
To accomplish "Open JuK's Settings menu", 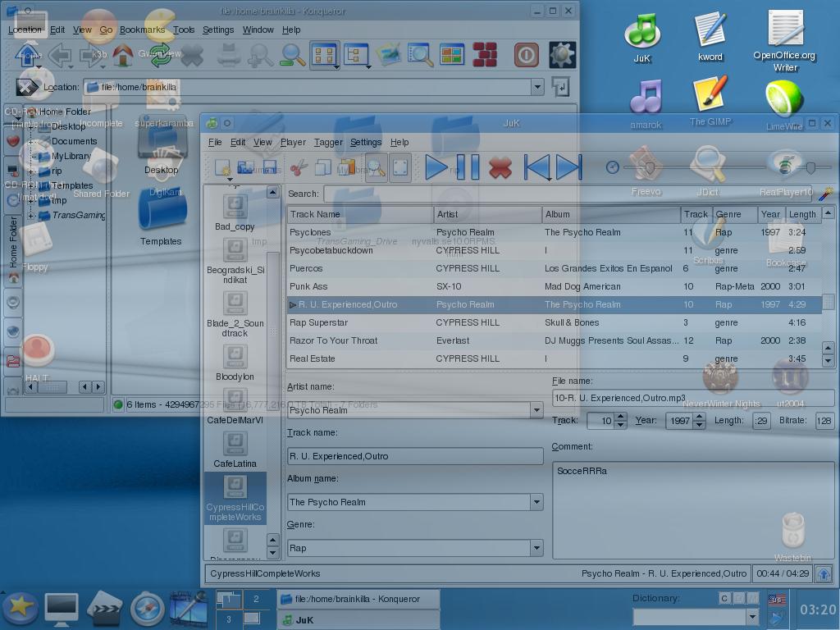I will (366, 142).
